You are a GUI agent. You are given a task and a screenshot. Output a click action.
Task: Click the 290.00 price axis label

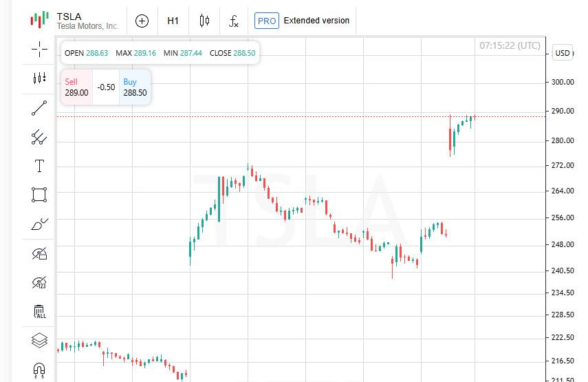coord(563,111)
